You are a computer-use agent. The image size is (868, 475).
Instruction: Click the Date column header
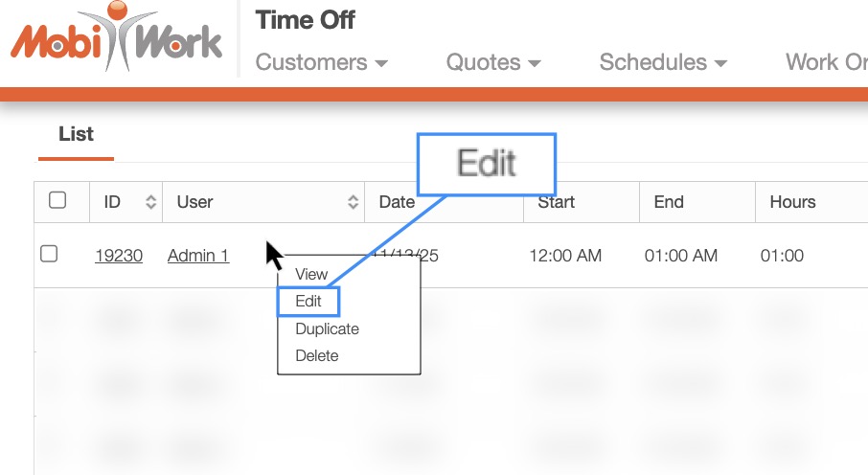397,202
